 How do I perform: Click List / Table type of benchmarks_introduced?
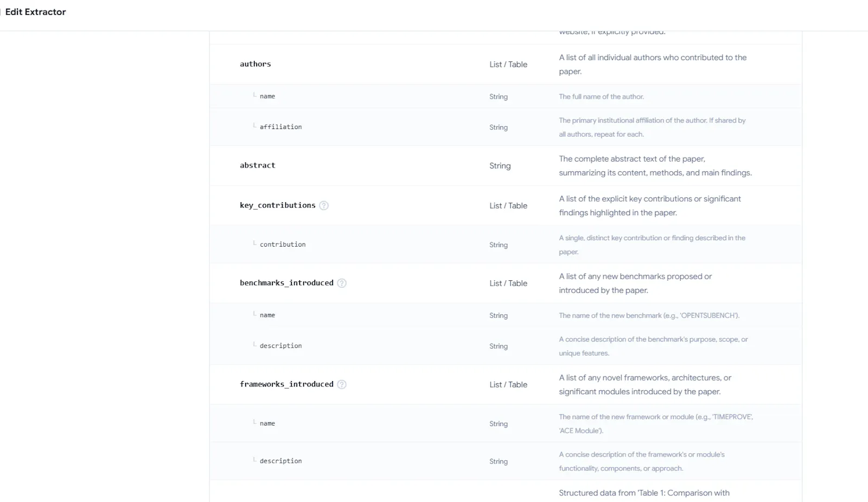point(508,284)
